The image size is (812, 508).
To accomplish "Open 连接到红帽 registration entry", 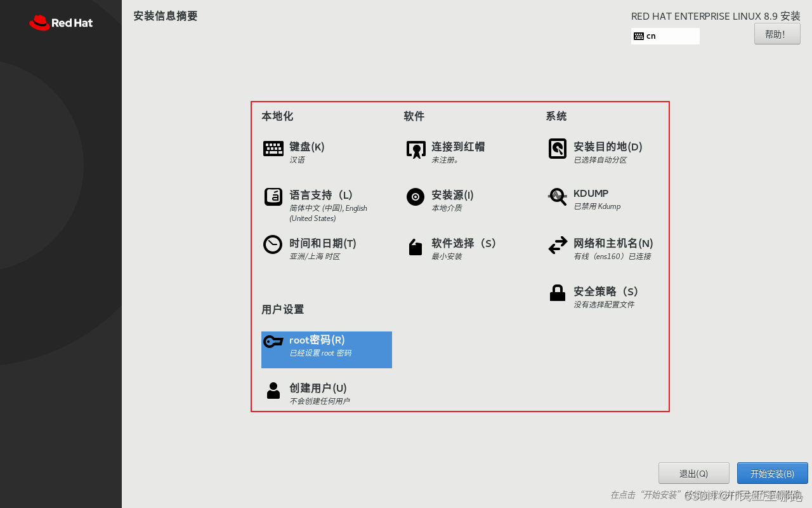I will point(458,147).
